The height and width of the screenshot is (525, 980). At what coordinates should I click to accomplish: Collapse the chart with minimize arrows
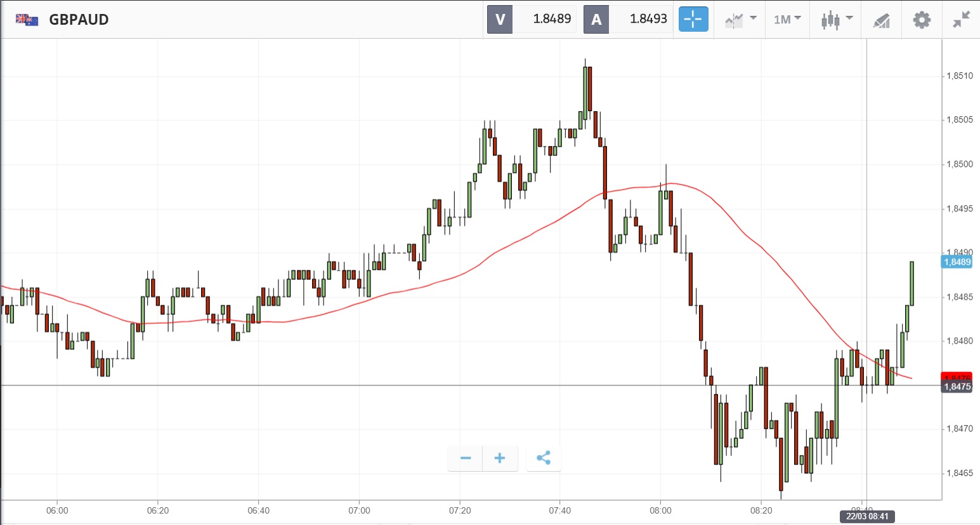coord(961,20)
